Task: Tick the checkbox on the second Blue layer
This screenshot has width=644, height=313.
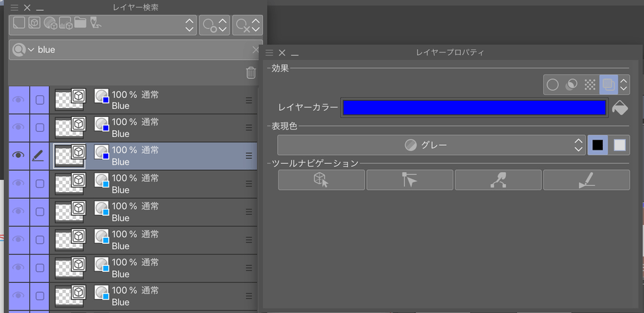Action: pos(40,128)
